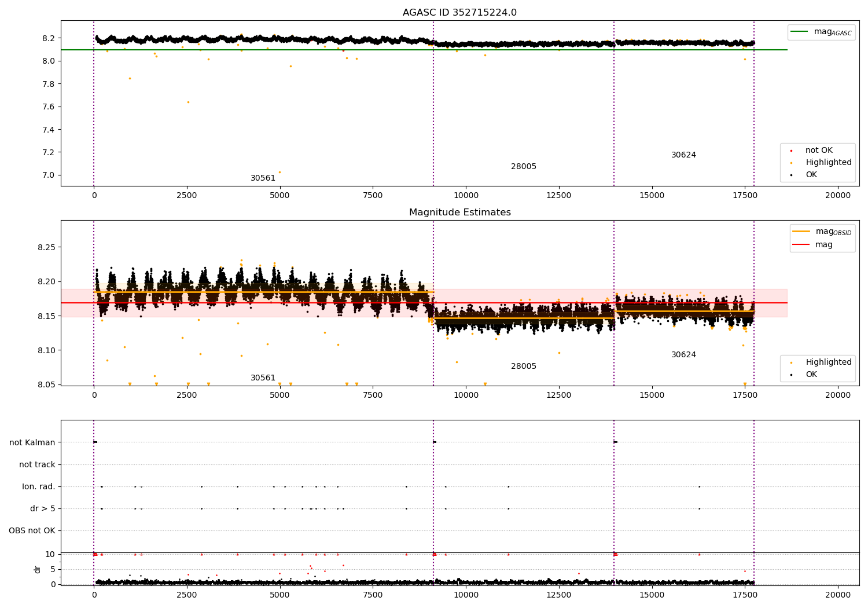
Task: Click y-tick "8.2" on the top plot
Action: point(49,38)
